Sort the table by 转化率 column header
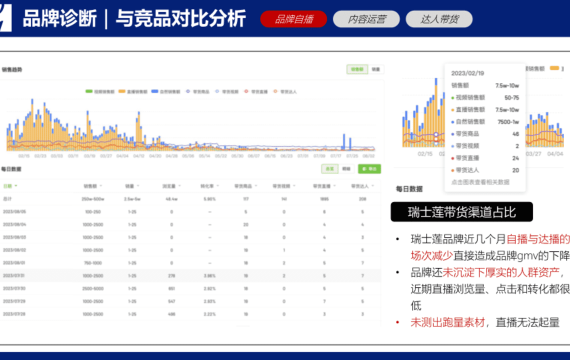570x360 pixels. coord(210,186)
